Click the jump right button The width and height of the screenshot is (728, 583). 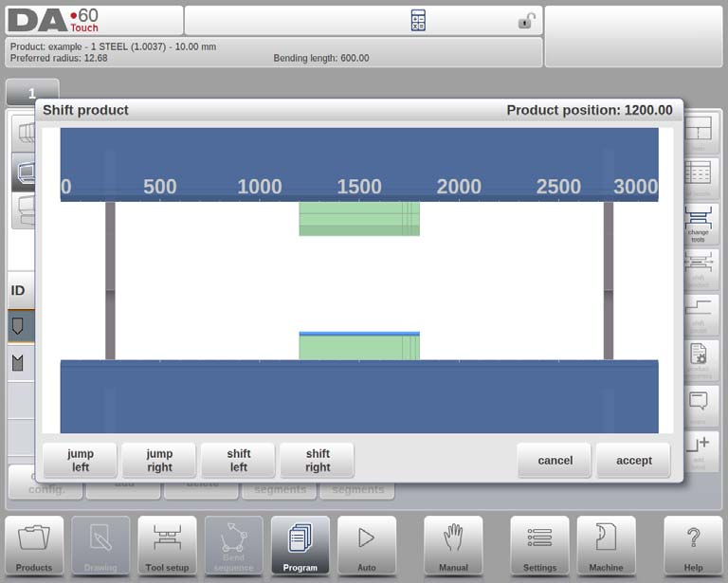[x=159, y=460]
